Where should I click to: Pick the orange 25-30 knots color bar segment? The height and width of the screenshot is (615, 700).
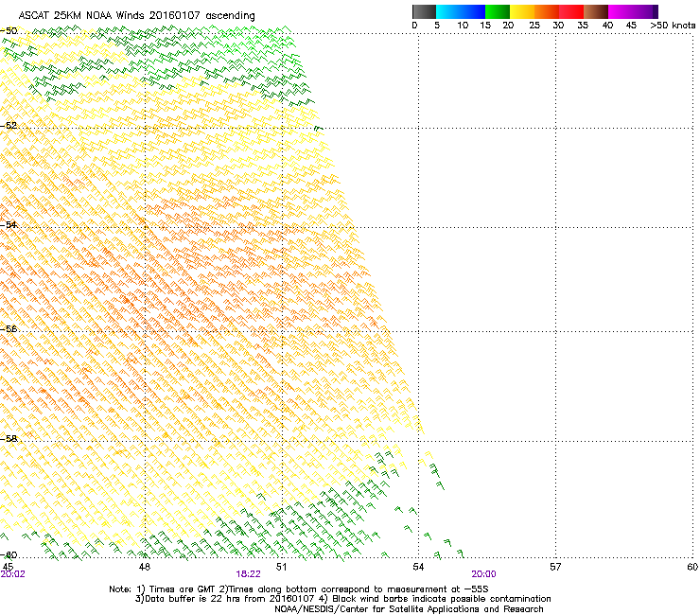(x=547, y=11)
